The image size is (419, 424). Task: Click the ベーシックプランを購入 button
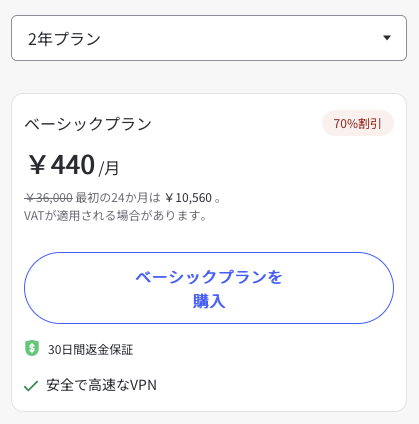pos(209,288)
